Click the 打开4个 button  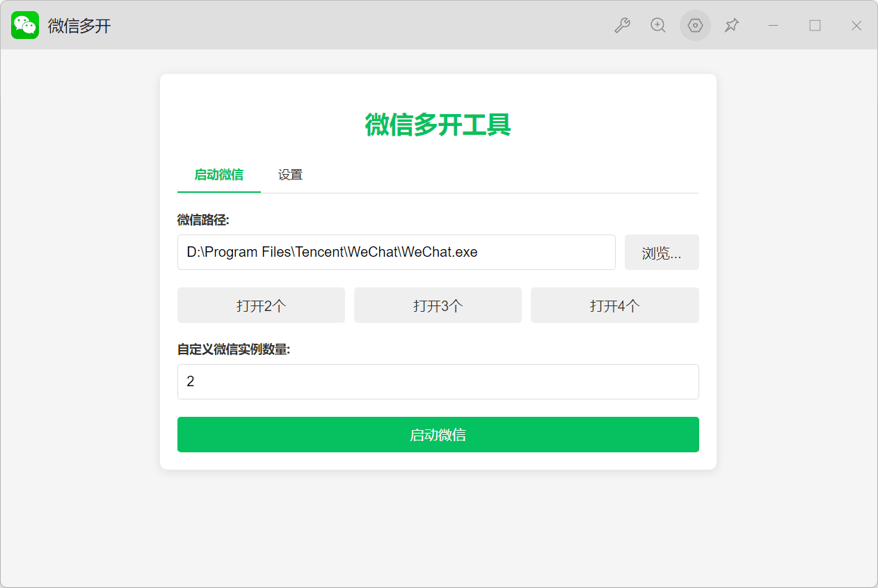pos(615,305)
